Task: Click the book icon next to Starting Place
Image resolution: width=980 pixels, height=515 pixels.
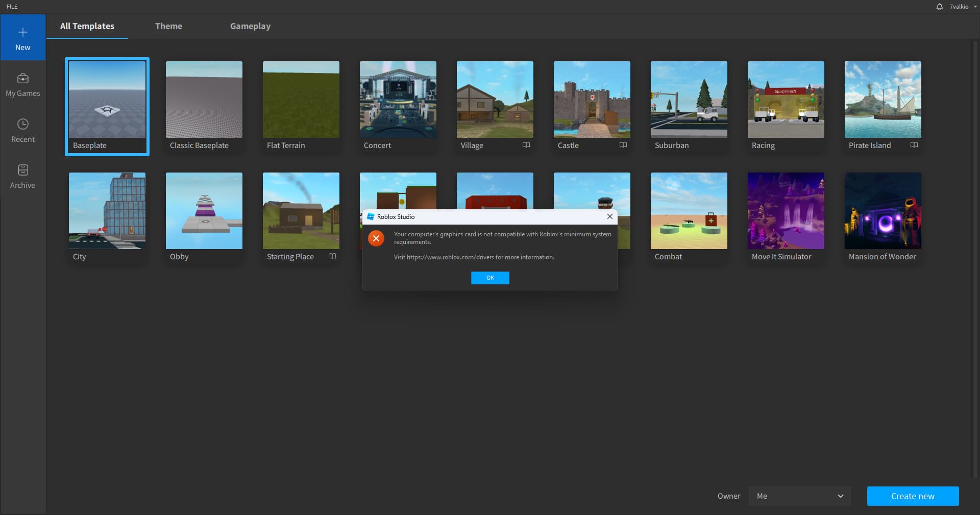Action: (x=332, y=257)
